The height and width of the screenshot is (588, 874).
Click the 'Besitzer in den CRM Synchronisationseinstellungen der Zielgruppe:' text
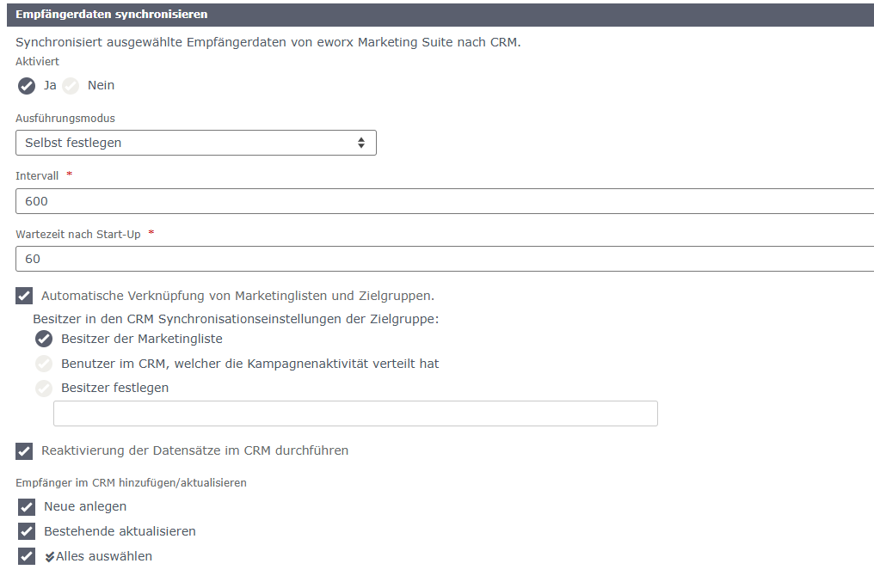(236, 319)
